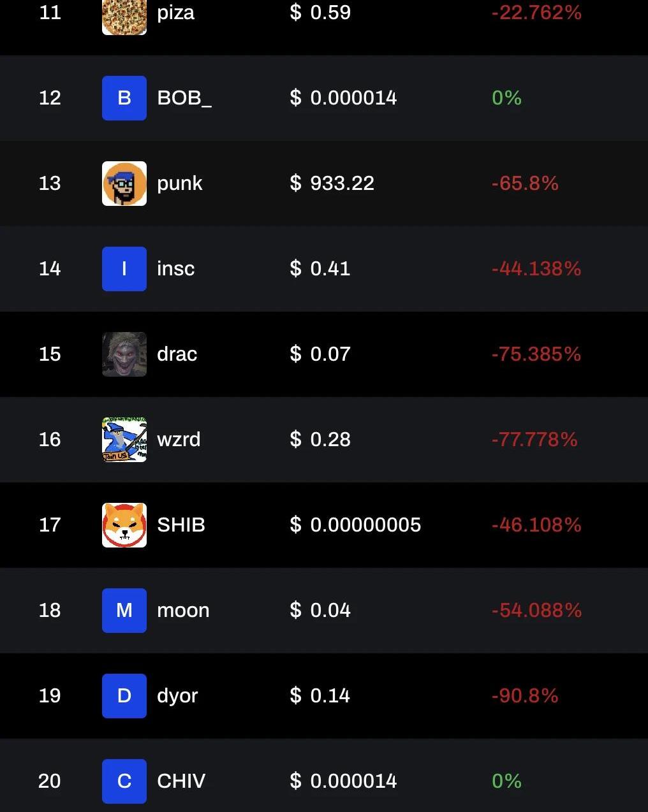
Task: Open the punk token name link
Action: 180,184
